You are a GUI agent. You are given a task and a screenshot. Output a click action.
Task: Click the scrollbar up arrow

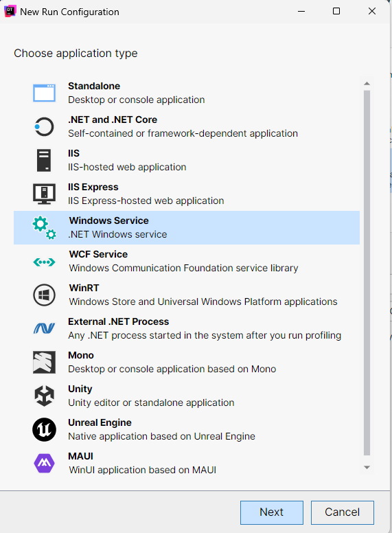(x=367, y=84)
